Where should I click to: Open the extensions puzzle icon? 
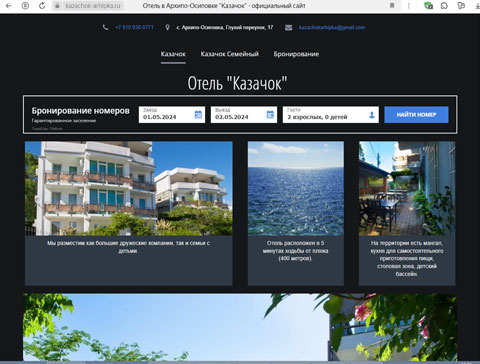click(444, 6)
